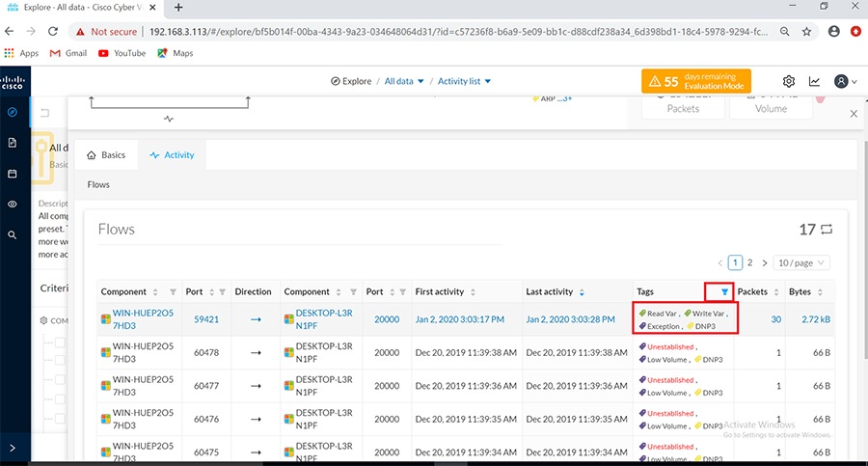Click the 55 days remaining evaluation banner
This screenshot has width=868, height=466.
696,81
